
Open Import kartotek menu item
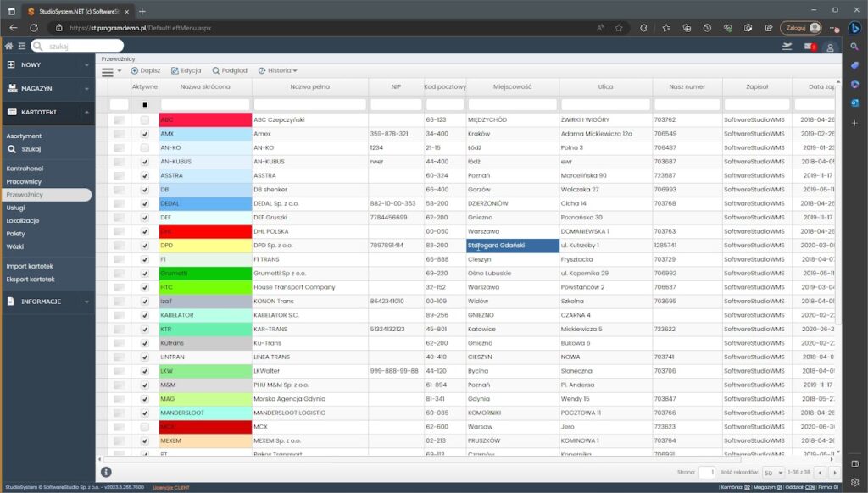click(31, 266)
